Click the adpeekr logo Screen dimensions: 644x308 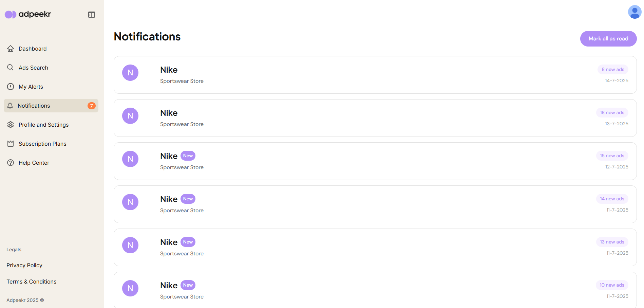click(x=28, y=14)
